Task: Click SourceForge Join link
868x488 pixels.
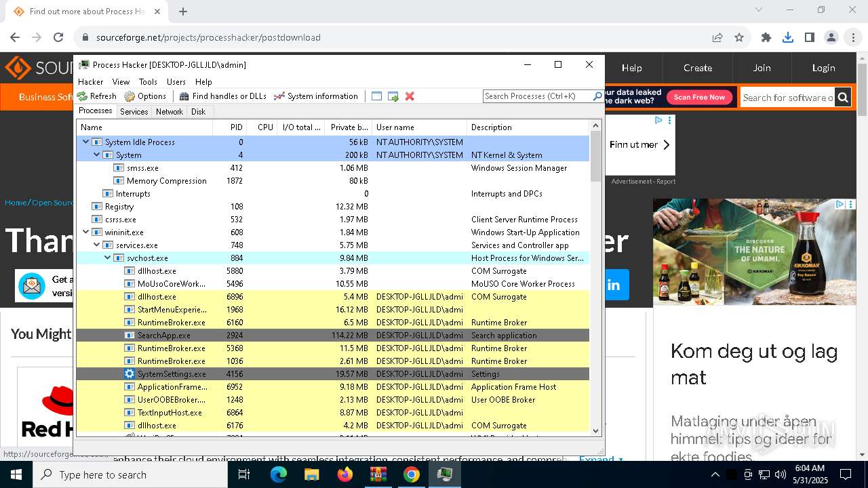Action: point(762,68)
